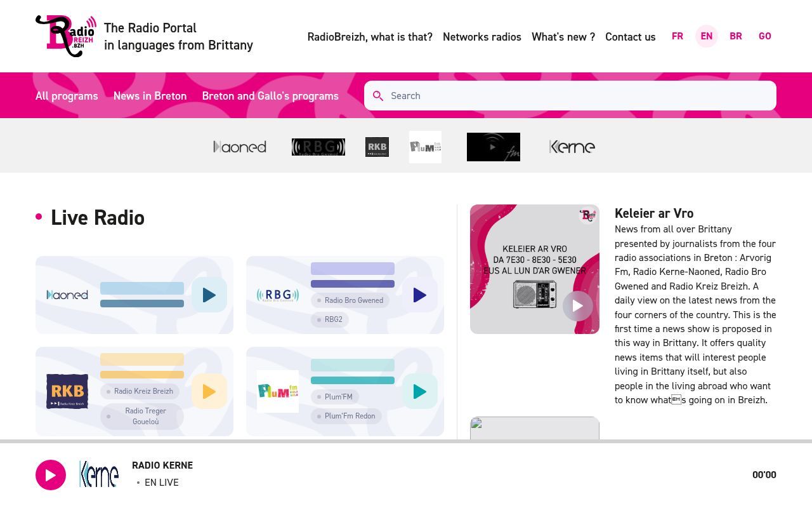Play the Naoned live radio card
Viewport: 812px width, 508px height.
point(209,295)
